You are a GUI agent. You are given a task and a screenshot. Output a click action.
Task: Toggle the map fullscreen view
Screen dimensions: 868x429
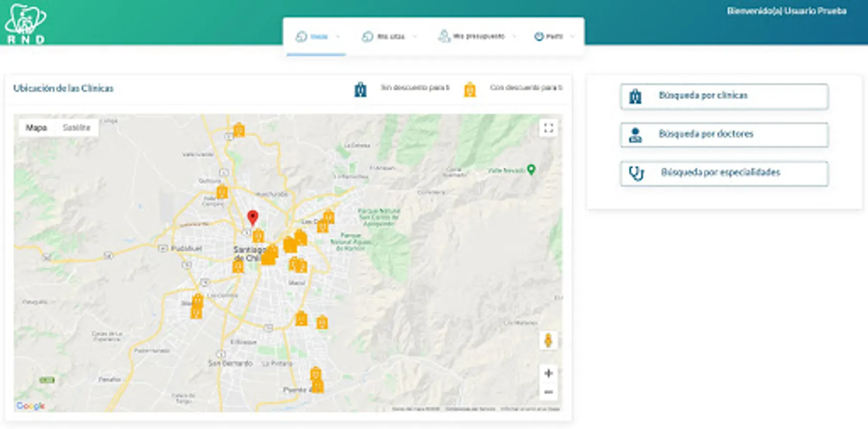tap(548, 128)
